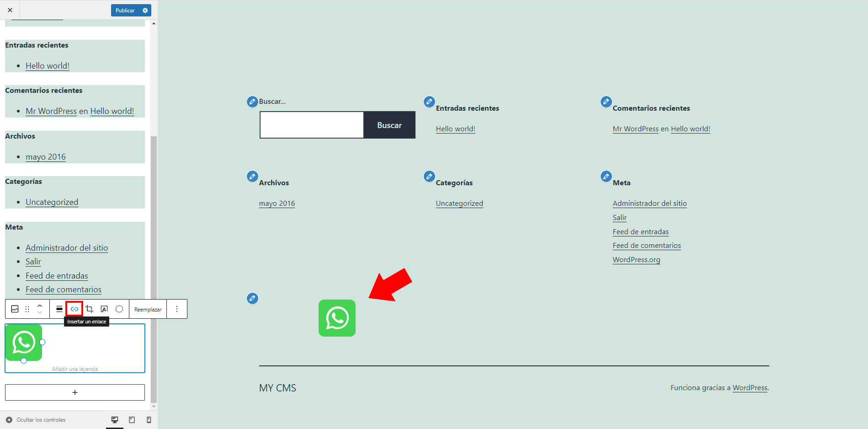Click the Publicar button
868x429 pixels.
coord(125,11)
